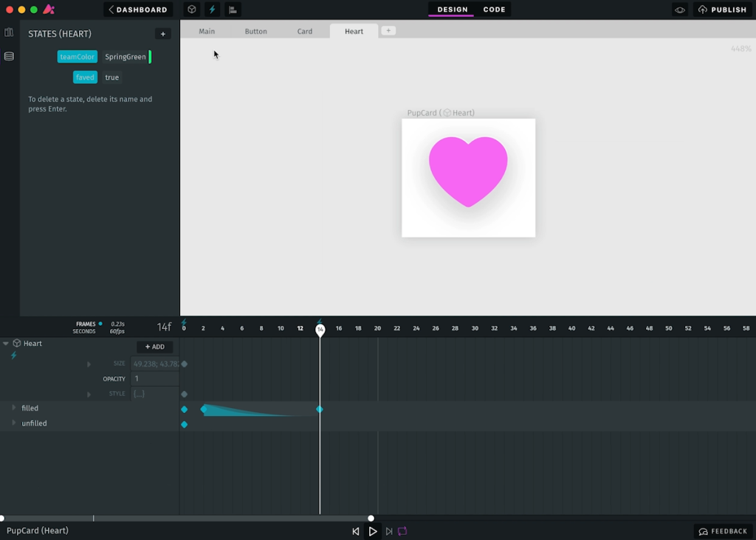The width and height of the screenshot is (756, 540).
Task: Expand the unfilled layer row
Action: tap(13, 423)
